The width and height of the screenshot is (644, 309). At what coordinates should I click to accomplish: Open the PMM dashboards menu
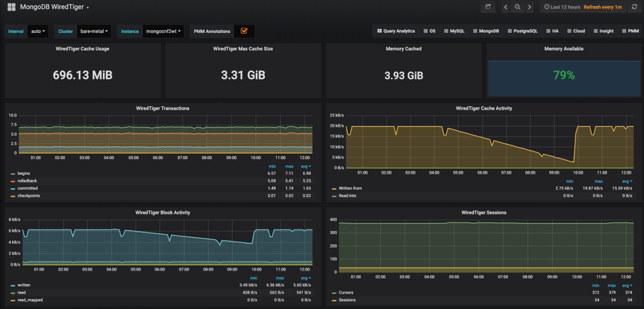(631, 31)
